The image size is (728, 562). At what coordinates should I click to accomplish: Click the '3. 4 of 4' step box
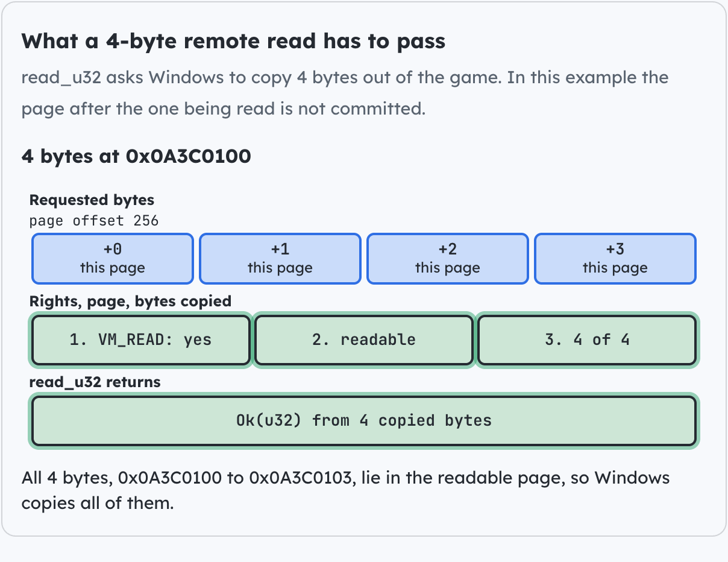587,339
